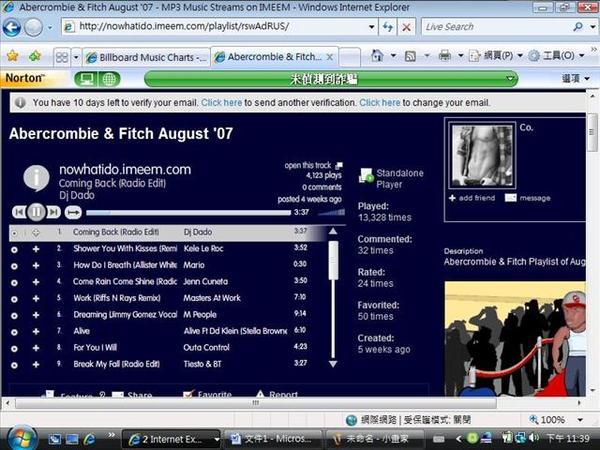
Task: Close the Abercrombie & Fitch tab
Action: click(329, 57)
